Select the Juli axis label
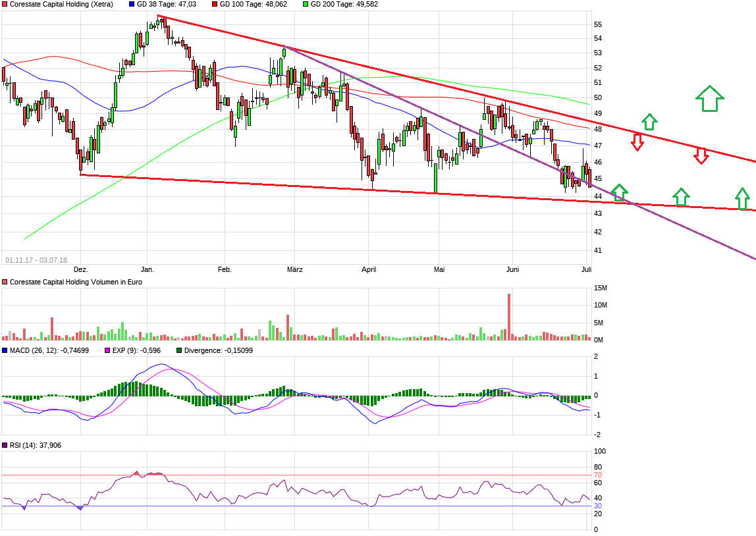The height and width of the screenshot is (536, 756). 585,269
